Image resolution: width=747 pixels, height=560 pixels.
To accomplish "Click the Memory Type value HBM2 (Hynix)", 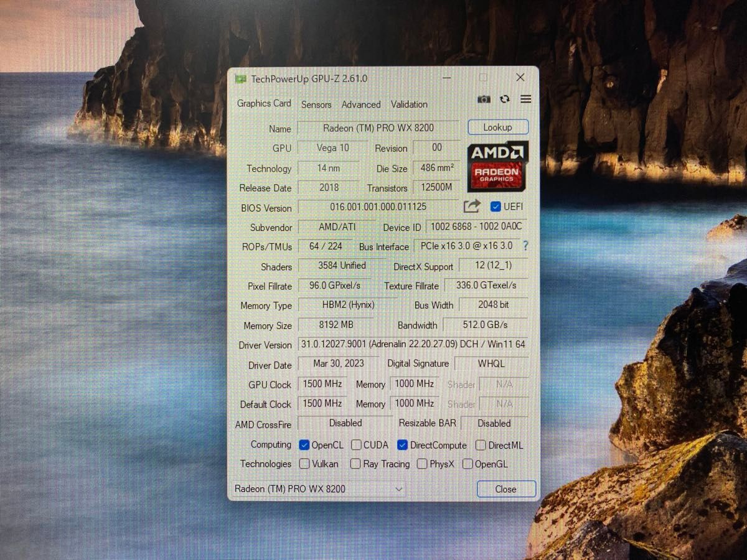I will 348,305.
